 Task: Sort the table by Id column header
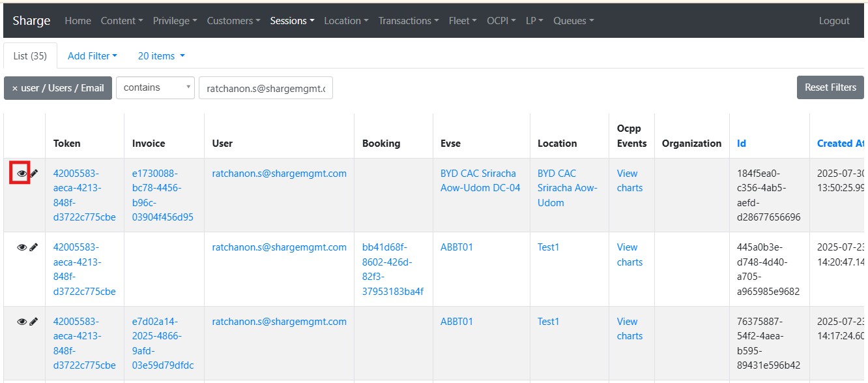click(742, 144)
